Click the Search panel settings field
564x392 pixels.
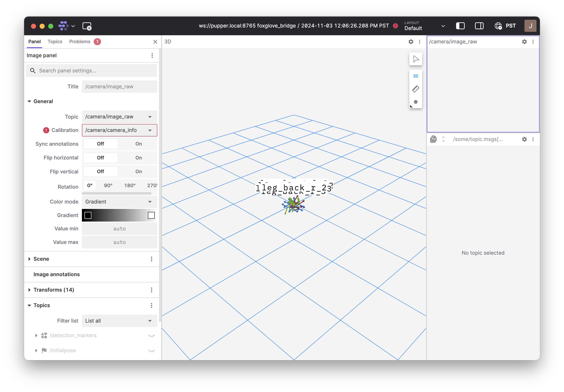pos(91,70)
